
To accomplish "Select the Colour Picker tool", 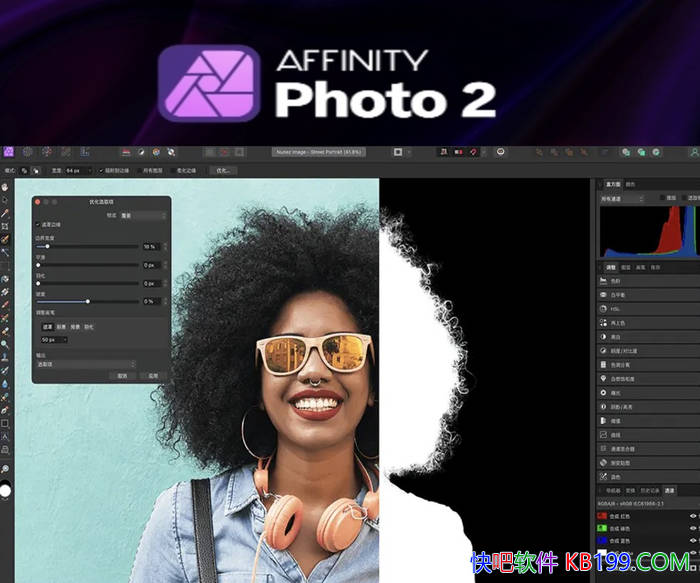I will [x=5, y=213].
